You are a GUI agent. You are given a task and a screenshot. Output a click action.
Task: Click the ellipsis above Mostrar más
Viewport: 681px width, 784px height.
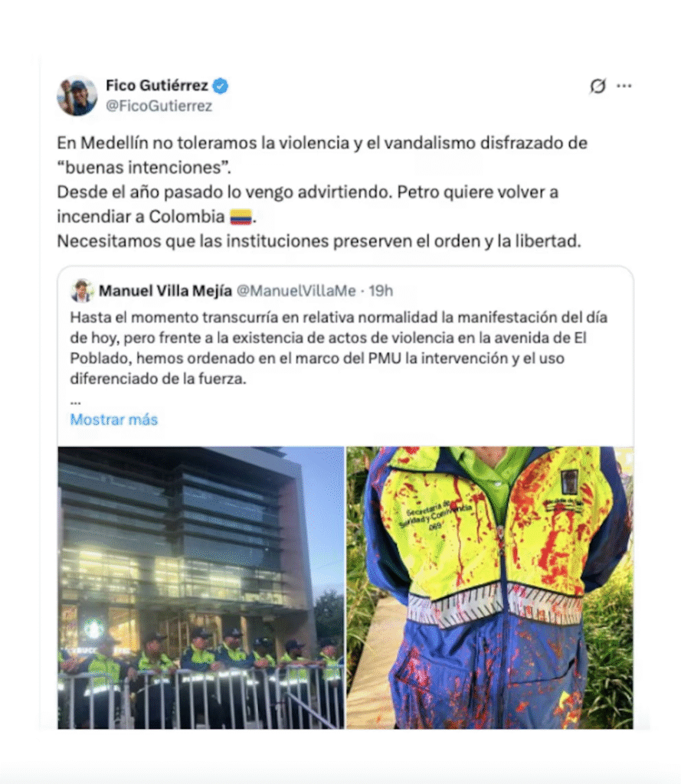76,402
